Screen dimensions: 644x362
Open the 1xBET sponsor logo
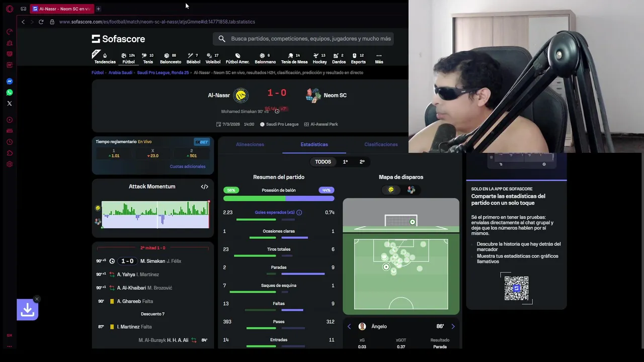tap(202, 142)
